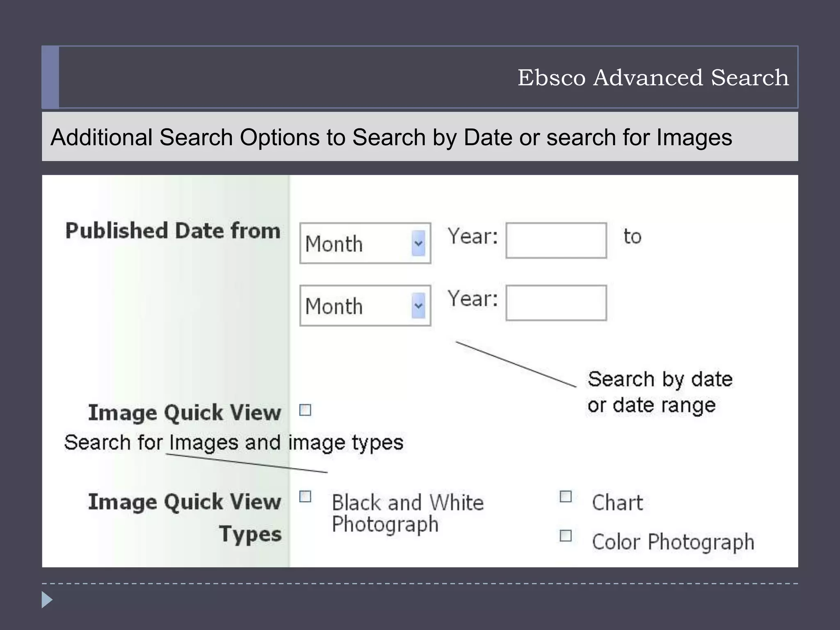Check the Color Photograph option
The width and height of the screenshot is (840, 630).
pos(566,536)
